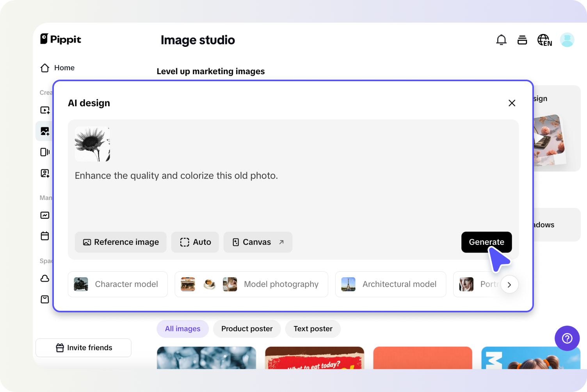
Task: Select the Image studio sidebar icon
Action: (45, 131)
